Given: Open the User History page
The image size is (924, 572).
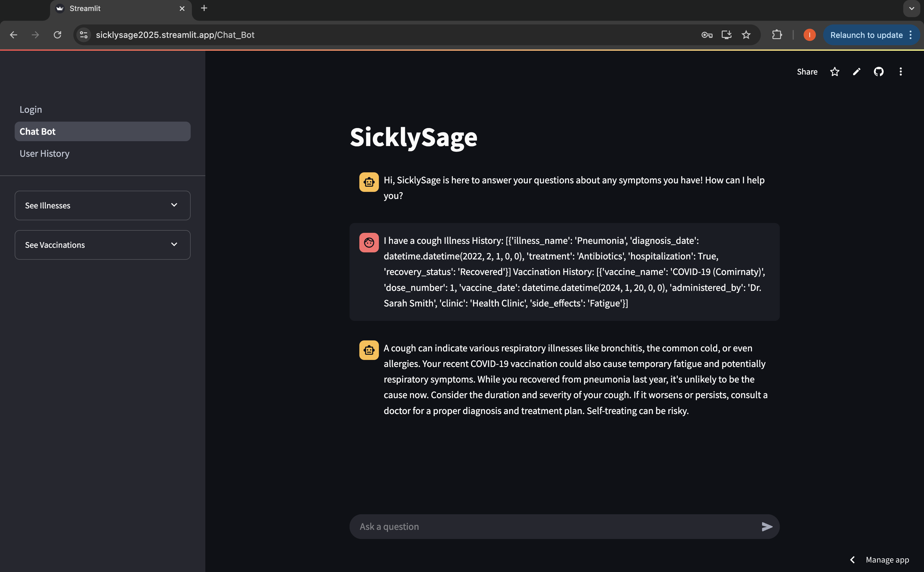Looking at the screenshot, I should click(x=44, y=153).
